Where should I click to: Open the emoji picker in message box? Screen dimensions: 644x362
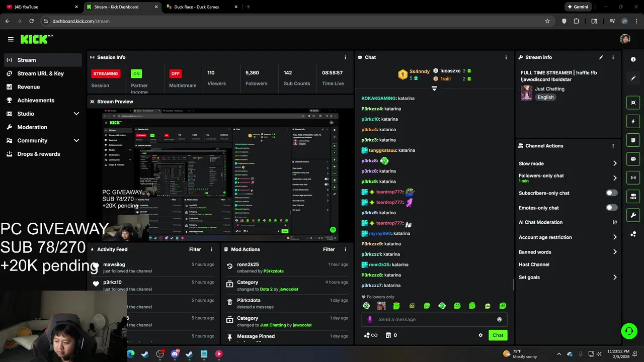coord(499,319)
